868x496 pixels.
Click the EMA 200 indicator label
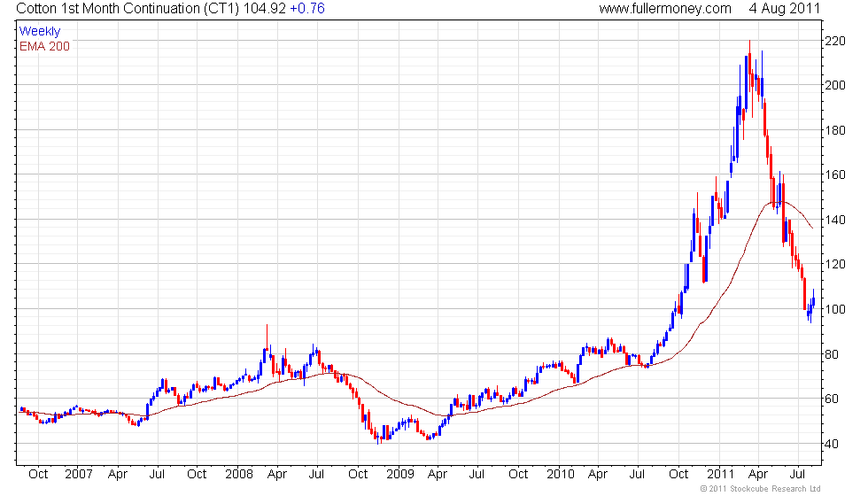(x=44, y=46)
